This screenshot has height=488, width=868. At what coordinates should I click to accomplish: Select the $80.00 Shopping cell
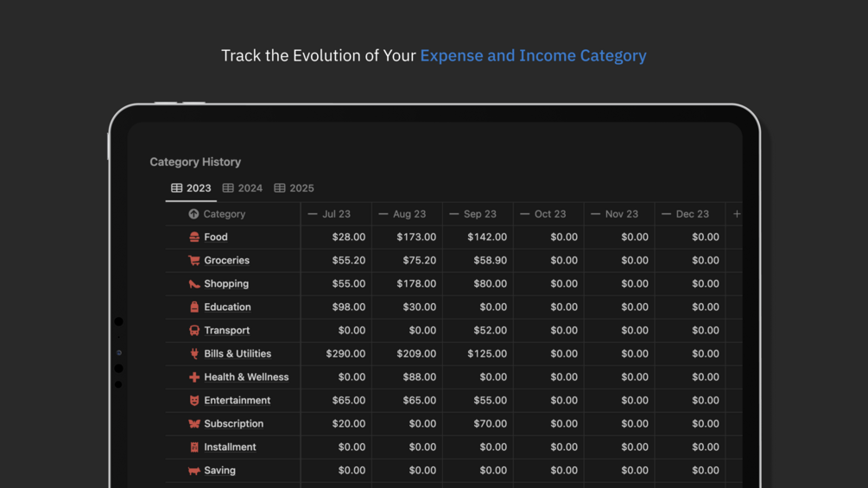coord(478,284)
